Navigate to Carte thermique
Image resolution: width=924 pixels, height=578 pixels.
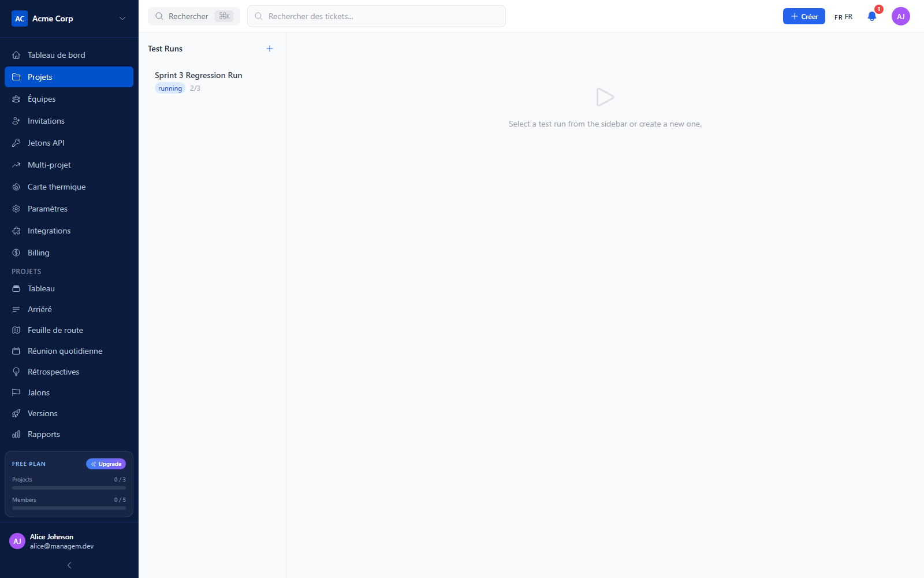coord(69,187)
